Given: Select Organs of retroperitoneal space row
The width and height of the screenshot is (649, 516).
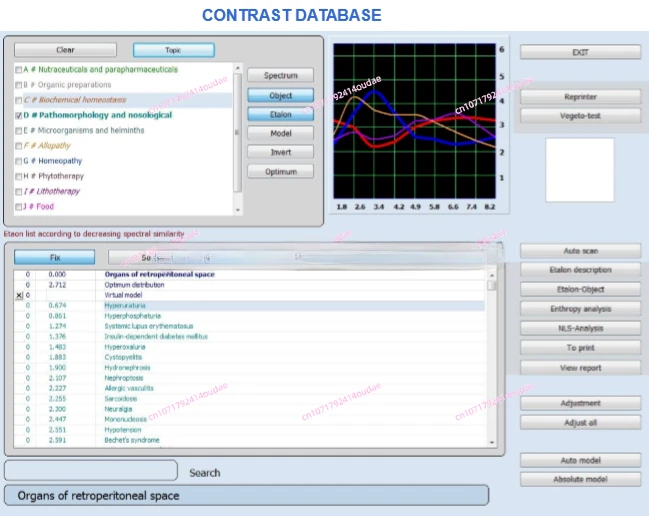Looking at the screenshot, I should (x=250, y=274).
